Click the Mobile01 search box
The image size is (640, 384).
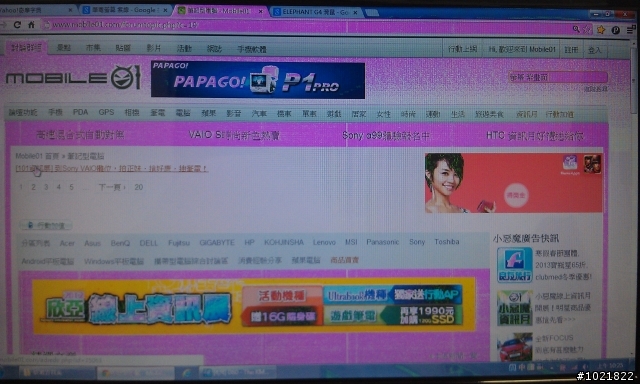pos(558,77)
